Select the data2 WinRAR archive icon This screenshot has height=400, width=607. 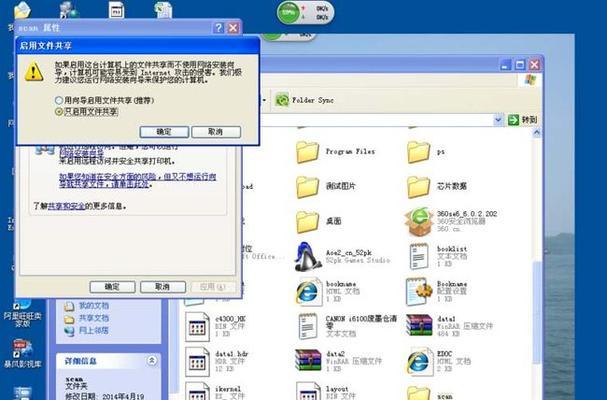[308, 361]
